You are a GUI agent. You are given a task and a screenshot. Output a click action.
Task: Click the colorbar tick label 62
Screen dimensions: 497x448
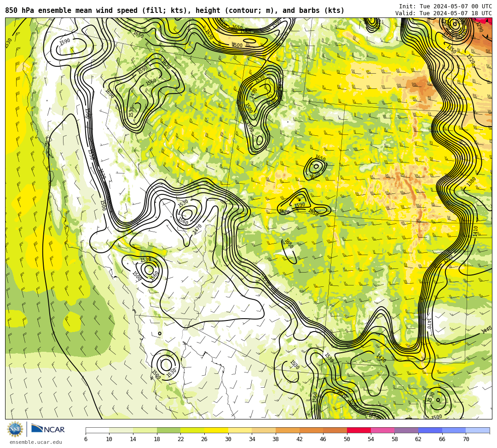point(418,439)
